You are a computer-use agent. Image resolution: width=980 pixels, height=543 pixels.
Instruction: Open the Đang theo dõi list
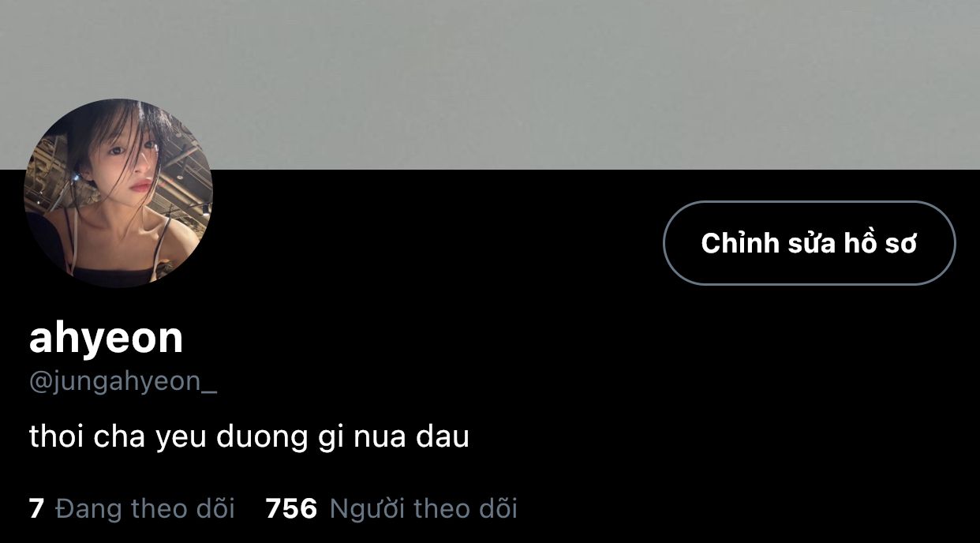point(145,508)
